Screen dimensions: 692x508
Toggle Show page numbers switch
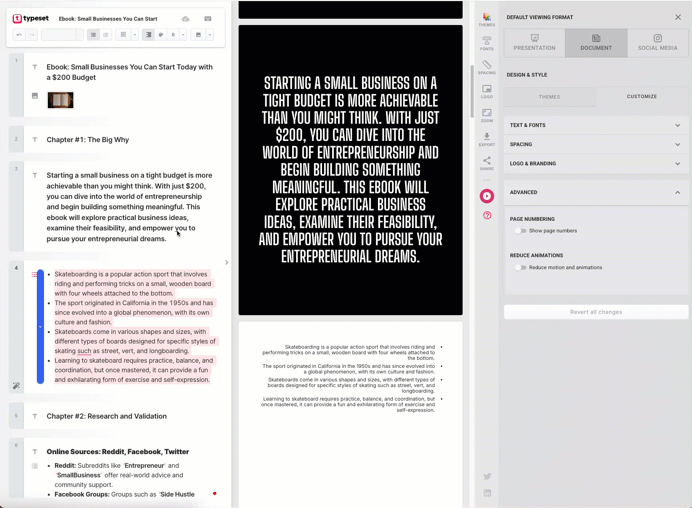coord(521,231)
